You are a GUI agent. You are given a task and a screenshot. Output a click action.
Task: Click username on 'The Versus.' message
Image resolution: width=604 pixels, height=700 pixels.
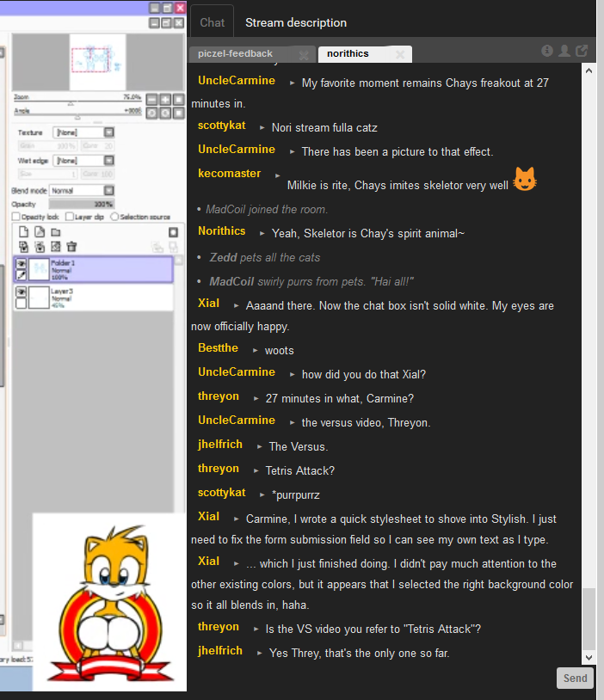pos(220,445)
